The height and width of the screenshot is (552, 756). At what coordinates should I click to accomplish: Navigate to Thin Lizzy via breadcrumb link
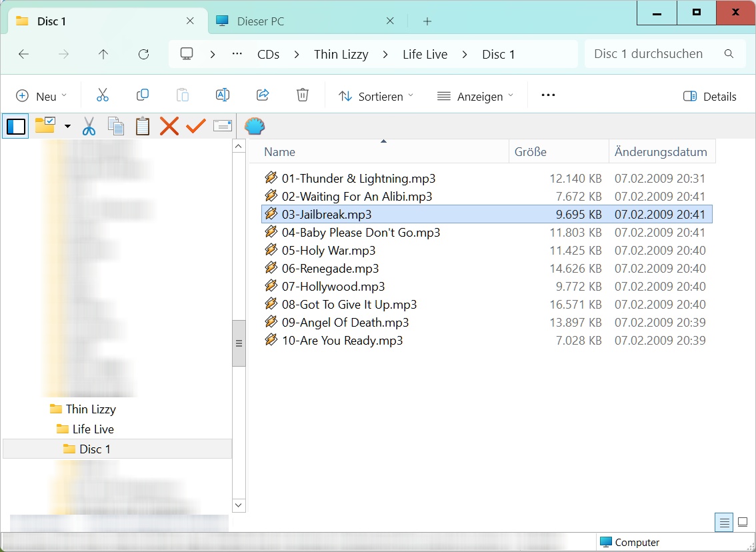point(341,54)
